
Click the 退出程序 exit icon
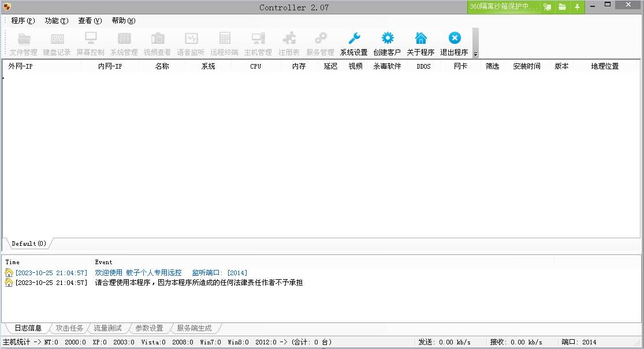[x=454, y=43]
